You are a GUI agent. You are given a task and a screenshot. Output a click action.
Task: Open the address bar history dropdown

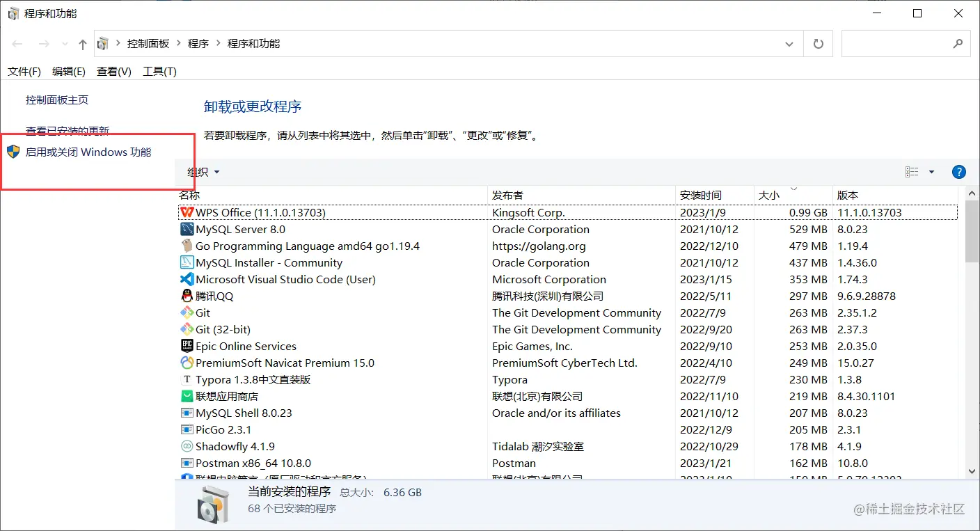(789, 44)
